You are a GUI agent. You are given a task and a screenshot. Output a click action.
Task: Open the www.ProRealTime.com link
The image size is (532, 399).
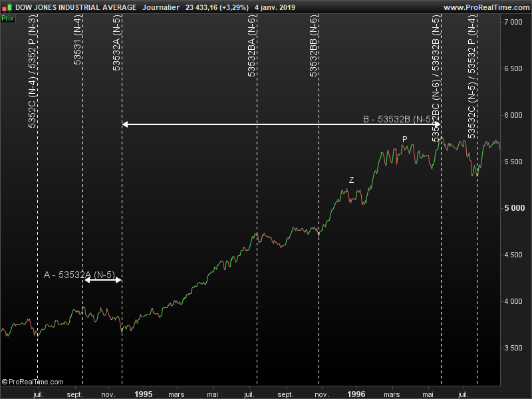point(486,7)
